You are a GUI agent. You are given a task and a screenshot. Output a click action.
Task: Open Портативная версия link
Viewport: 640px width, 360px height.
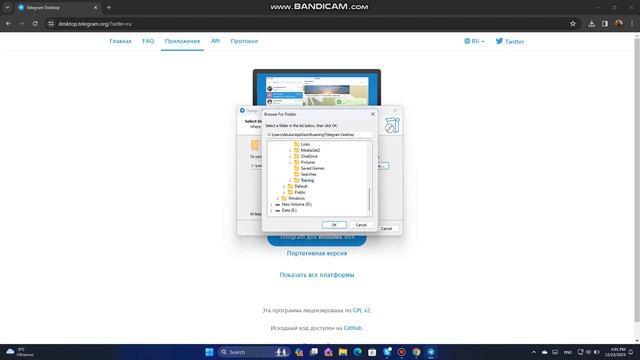pos(317,253)
